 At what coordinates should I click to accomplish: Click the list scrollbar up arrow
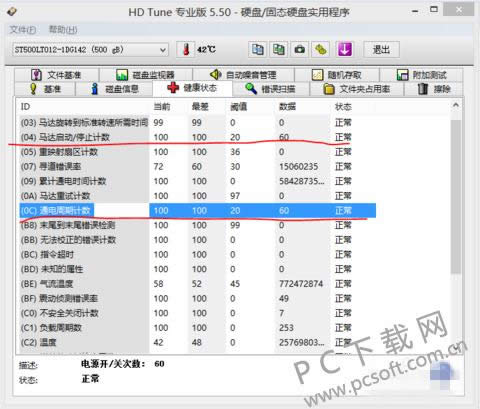tap(456, 106)
